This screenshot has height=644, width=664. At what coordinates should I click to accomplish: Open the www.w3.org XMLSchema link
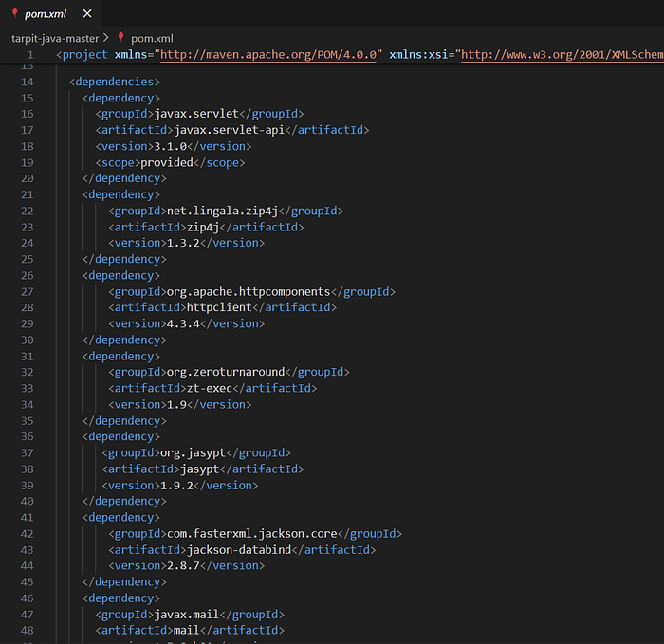click(563, 55)
